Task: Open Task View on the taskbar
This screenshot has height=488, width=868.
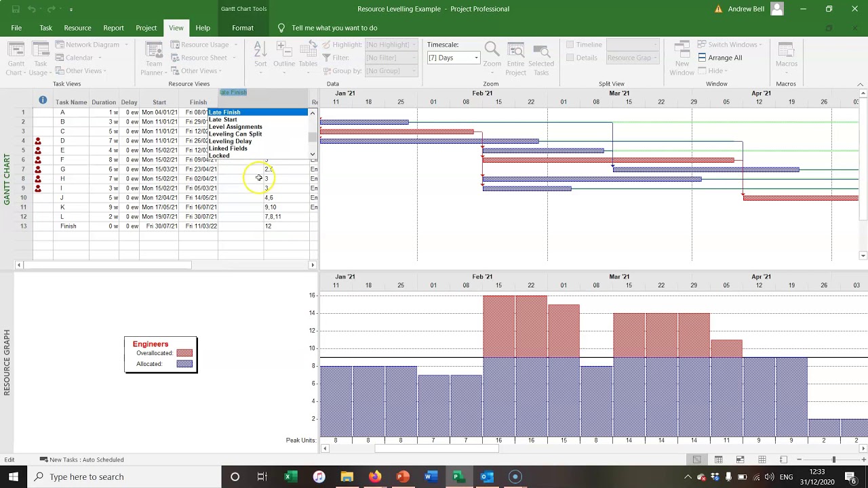Action: pyautogui.click(x=262, y=476)
